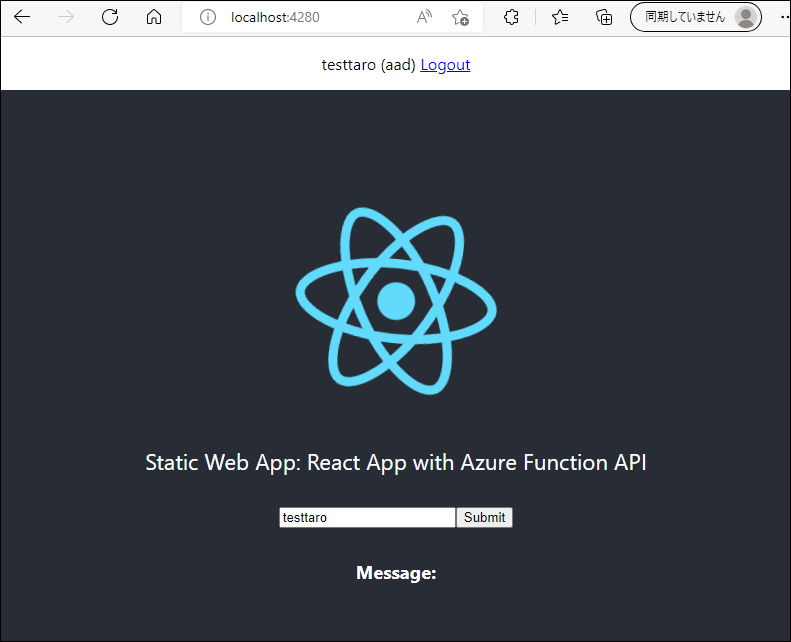
Task: Activate the Read aloud icon
Action: [x=424, y=17]
